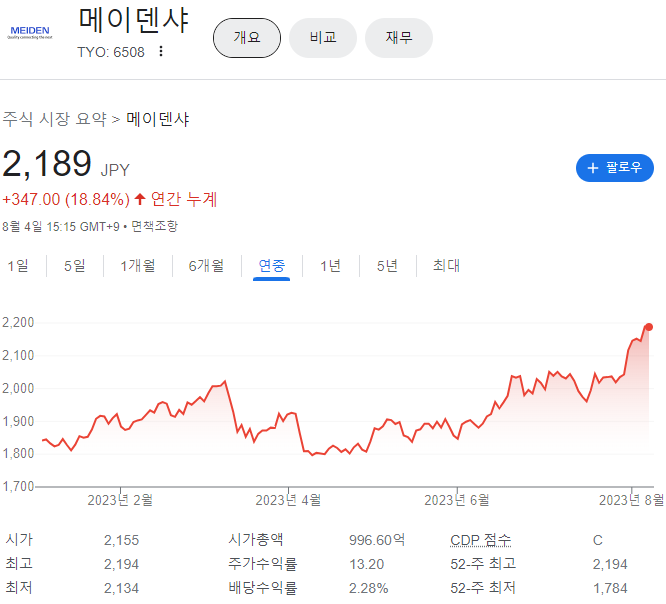
Task: Click the 2,189 current price
Action: click(x=47, y=164)
